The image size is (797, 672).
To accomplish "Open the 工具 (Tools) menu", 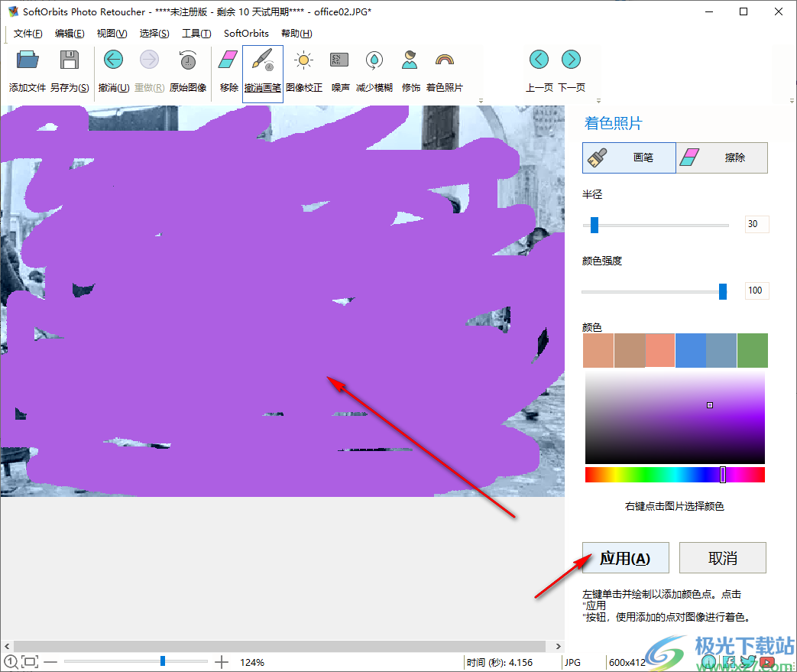I will click(196, 34).
